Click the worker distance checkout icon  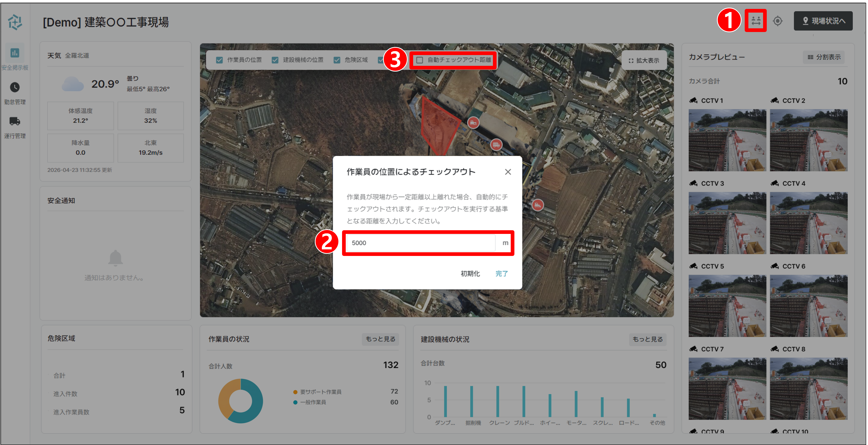pyautogui.click(x=755, y=21)
